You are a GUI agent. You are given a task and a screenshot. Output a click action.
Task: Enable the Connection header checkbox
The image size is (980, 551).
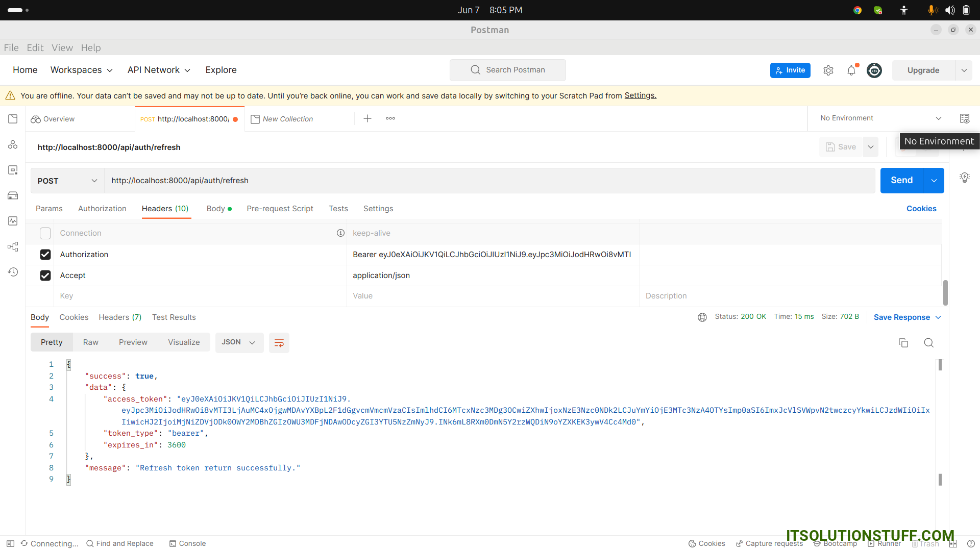(x=45, y=233)
